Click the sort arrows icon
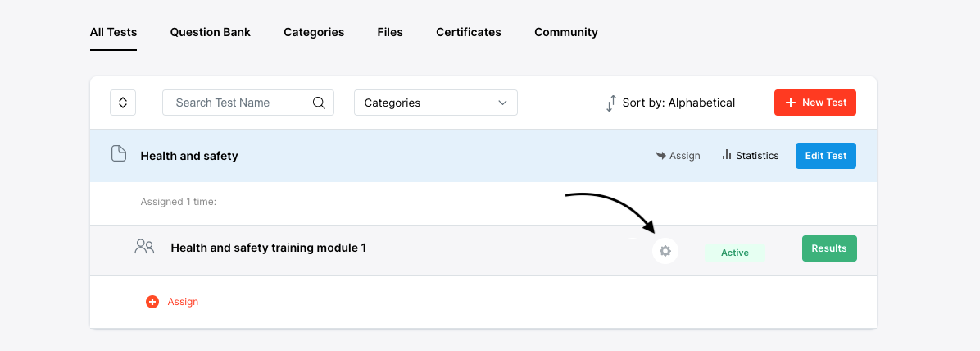 click(x=610, y=103)
